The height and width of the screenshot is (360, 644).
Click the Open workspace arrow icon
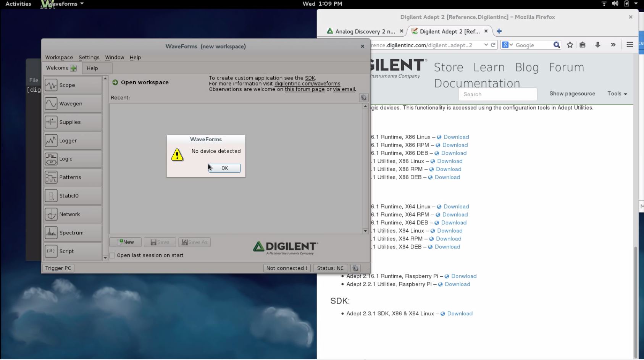pos(115,82)
